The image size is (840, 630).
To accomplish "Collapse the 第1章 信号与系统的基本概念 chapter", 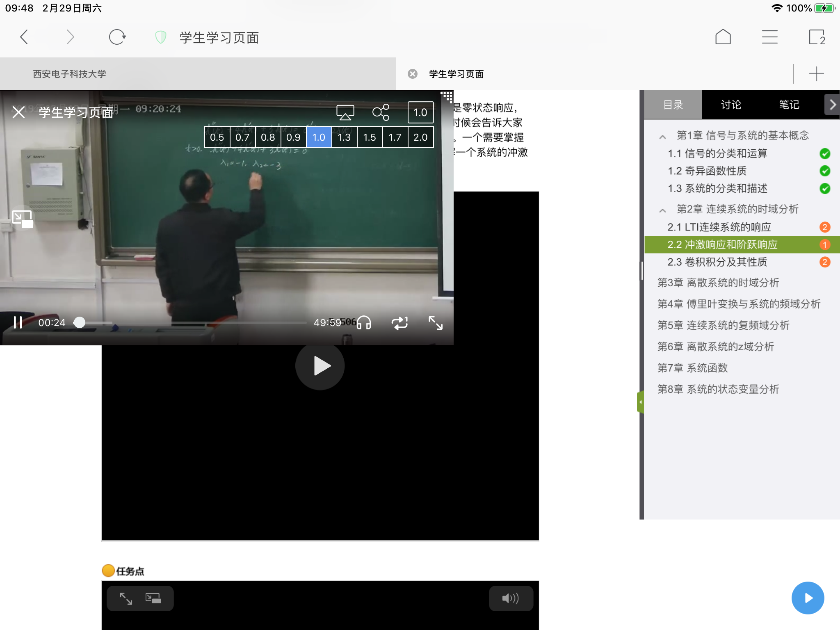I will 662,137.
